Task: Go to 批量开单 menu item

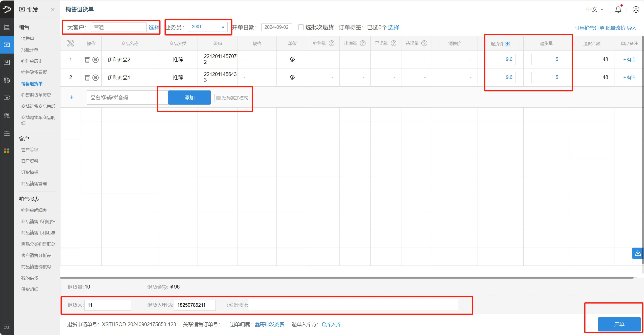Action: [x=30, y=50]
